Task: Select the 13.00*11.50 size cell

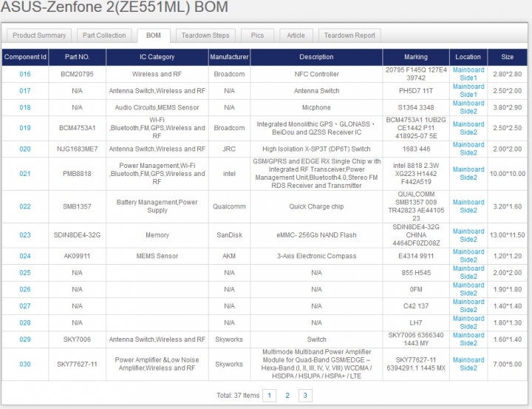Action: pyautogui.click(x=507, y=235)
